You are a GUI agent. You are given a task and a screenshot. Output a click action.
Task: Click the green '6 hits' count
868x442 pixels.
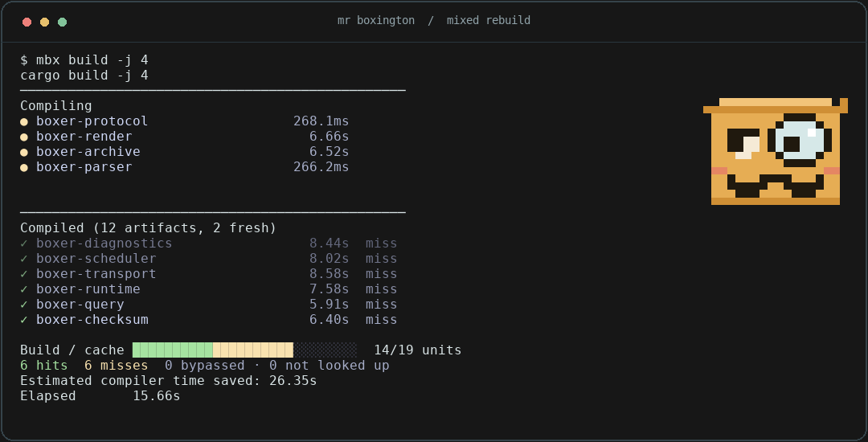43,366
